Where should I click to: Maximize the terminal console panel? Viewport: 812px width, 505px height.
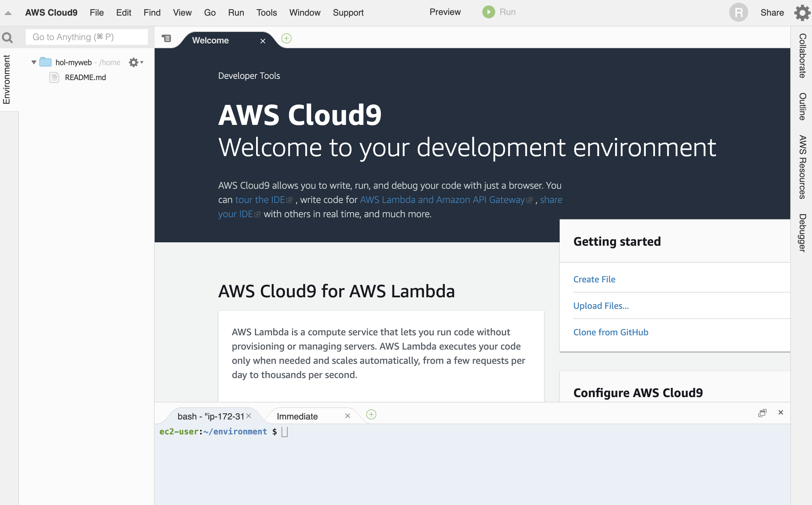point(762,413)
